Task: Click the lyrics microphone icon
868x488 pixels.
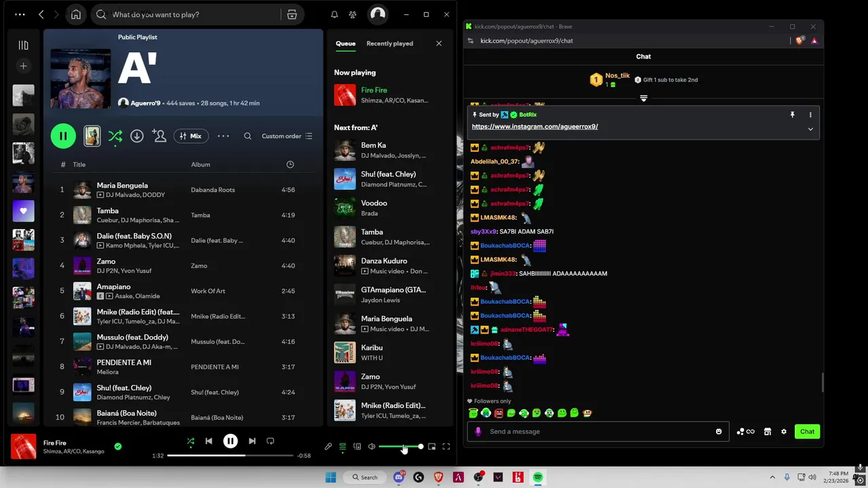Action: point(328,447)
